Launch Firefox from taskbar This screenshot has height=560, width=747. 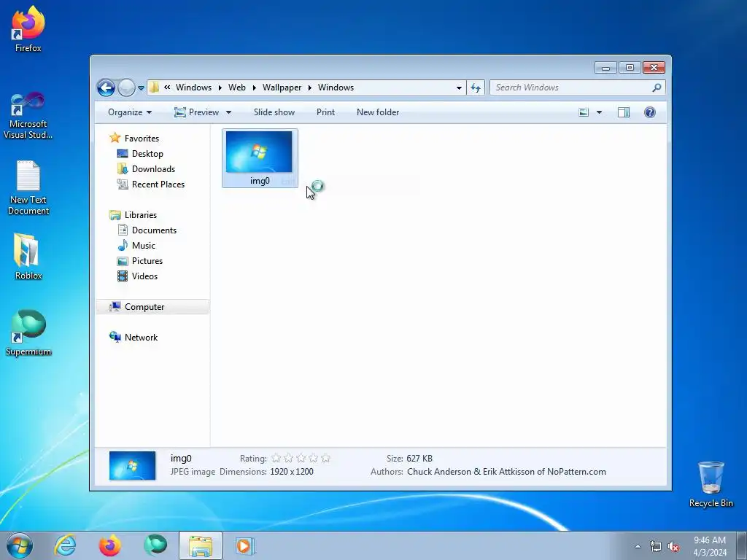(x=110, y=545)
